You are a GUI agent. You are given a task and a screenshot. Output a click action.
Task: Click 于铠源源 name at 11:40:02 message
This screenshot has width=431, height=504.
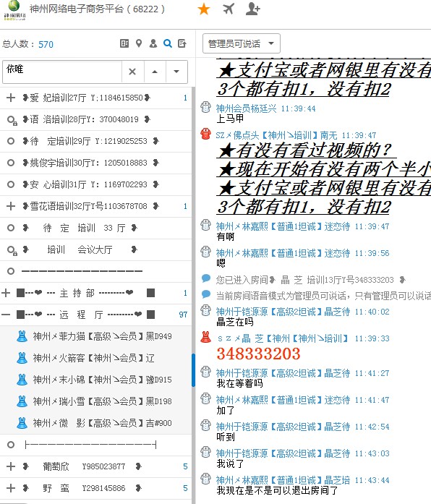(283, 312)
